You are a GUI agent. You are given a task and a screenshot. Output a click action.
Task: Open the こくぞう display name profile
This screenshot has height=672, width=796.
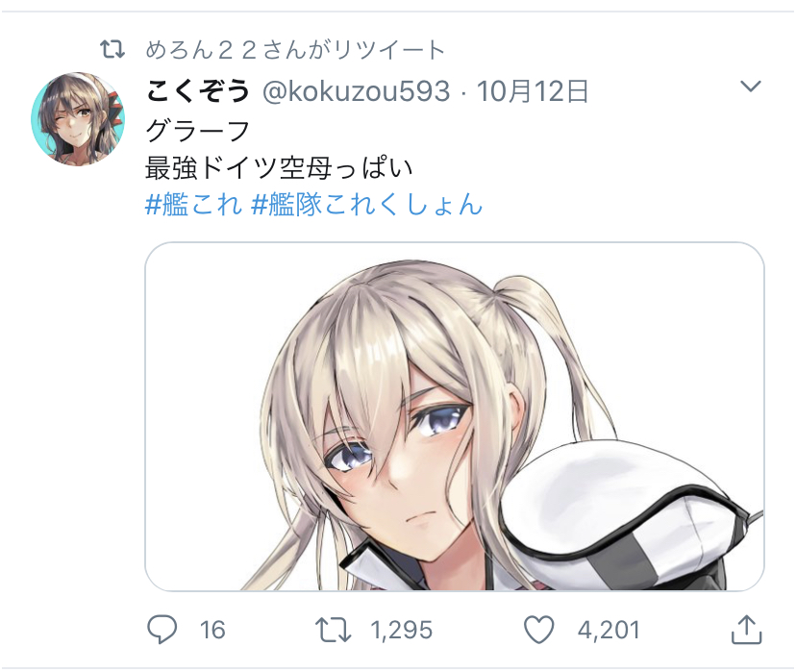click(198, 91)
